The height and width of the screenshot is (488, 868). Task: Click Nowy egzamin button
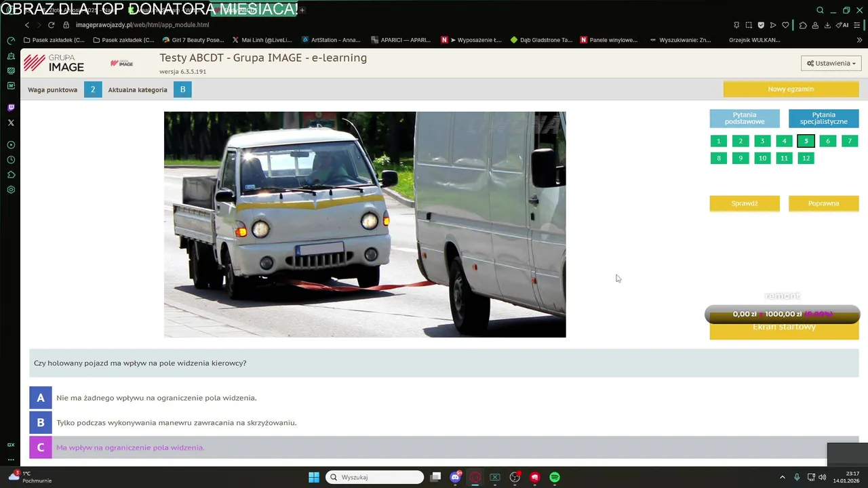tap(791, 89)
